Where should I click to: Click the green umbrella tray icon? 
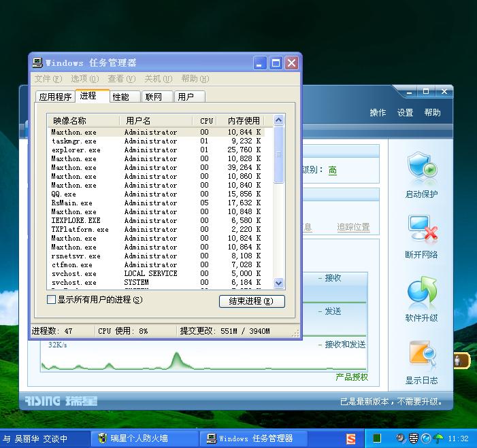[x=438, y=438]
